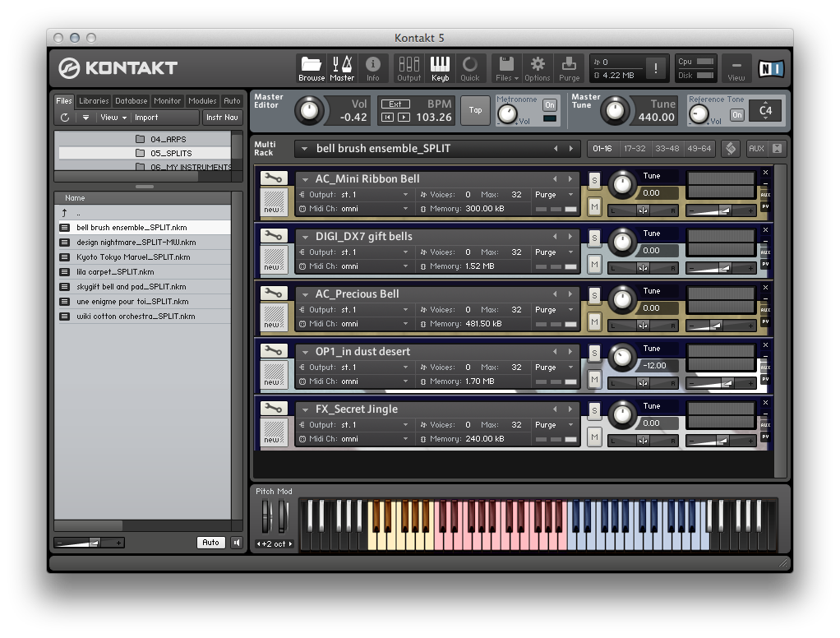
Task: Open FX_Secret Jingle Output dropdown
Action: point(405,424)
